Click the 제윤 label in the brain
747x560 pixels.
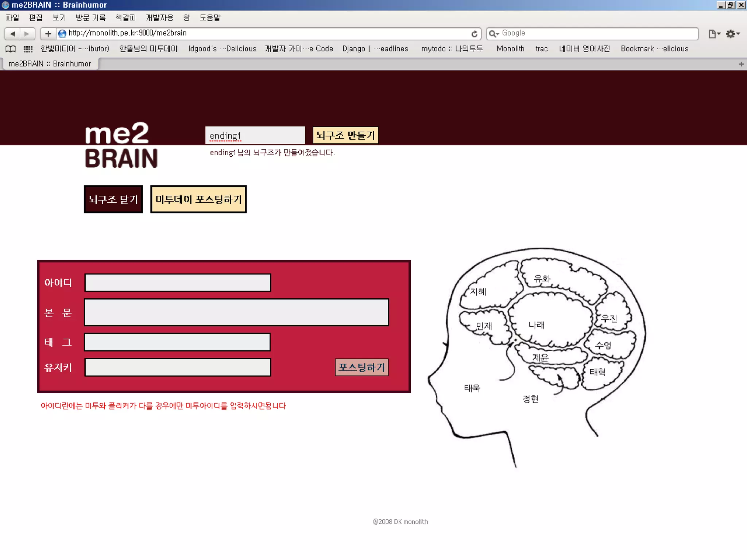pyautogui.click(x=540, y=357)
